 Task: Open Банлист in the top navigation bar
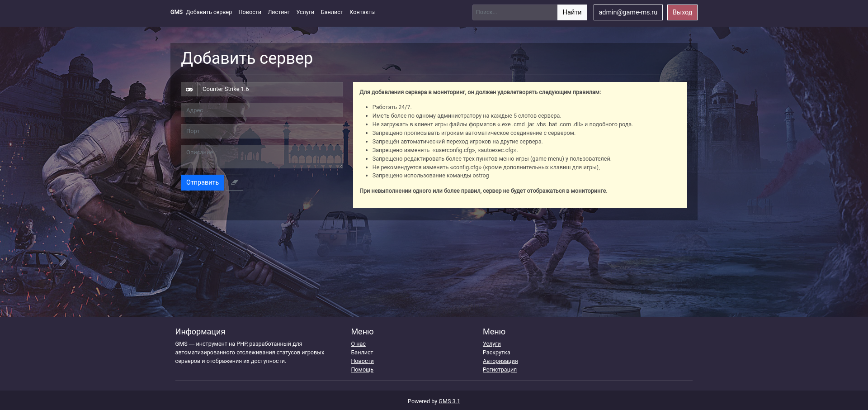[332, 12]
